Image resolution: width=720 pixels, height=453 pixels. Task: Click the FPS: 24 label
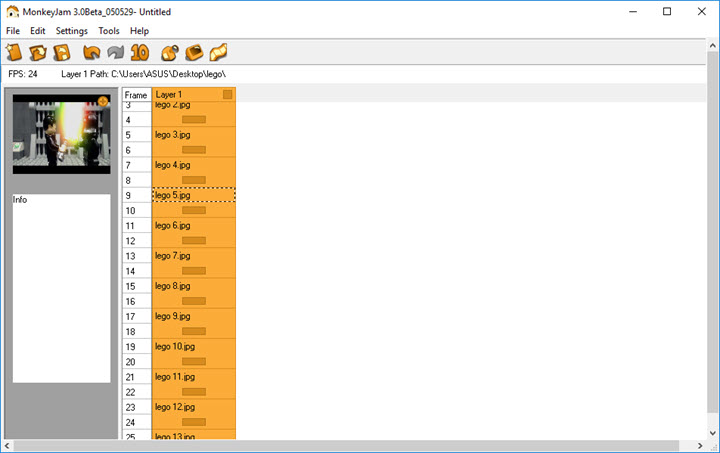pos(23,74)
